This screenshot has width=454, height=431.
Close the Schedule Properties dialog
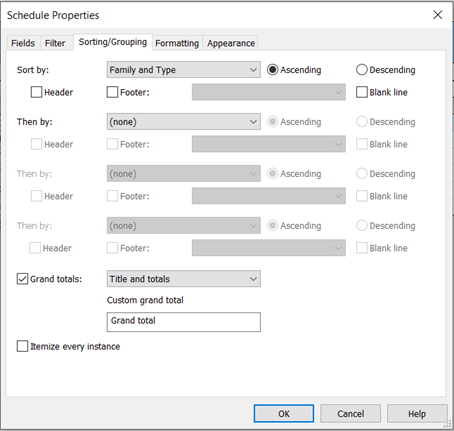pos(438,15)
